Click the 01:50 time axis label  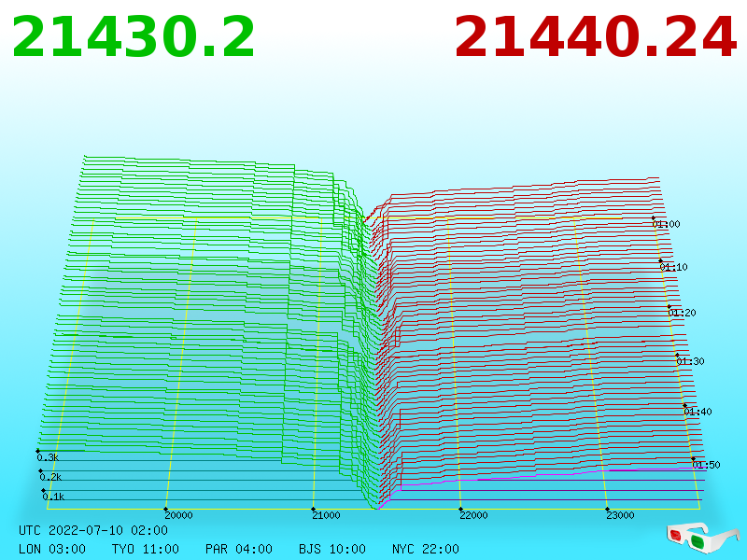click(706, 465)
